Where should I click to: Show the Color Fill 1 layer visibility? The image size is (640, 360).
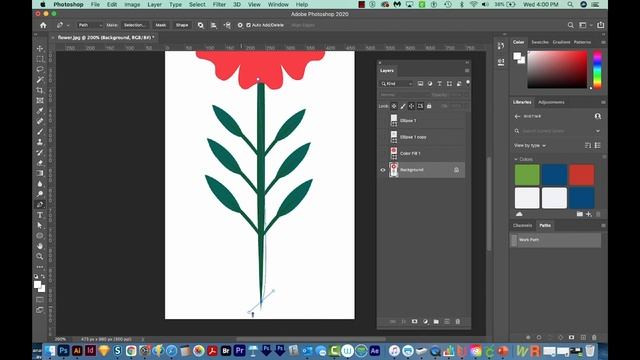[x=383, y=153]
